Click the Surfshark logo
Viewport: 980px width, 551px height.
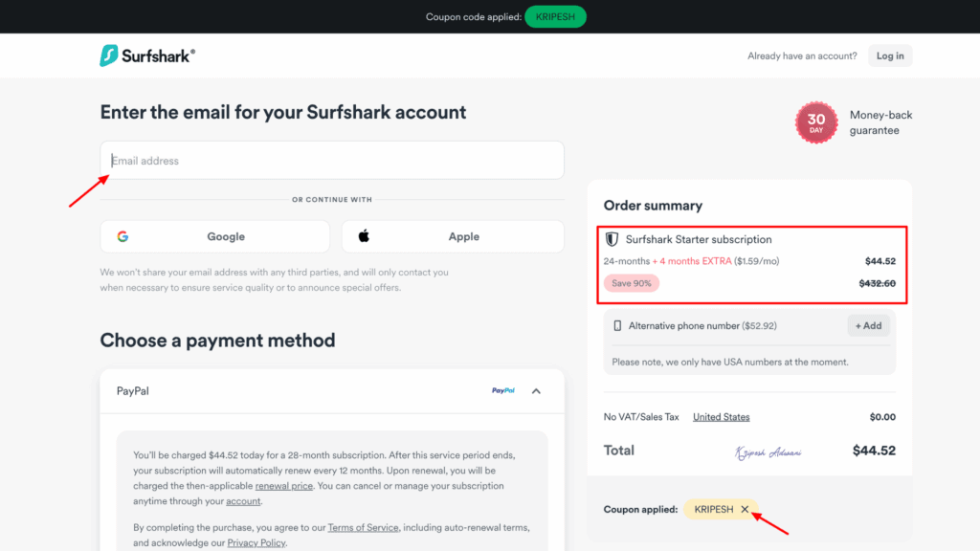(146, 55)
